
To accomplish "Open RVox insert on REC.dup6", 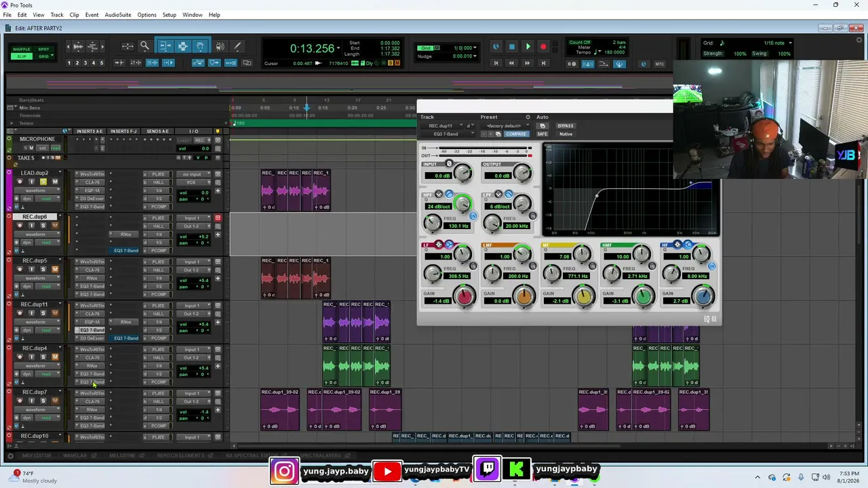I will pos(126,235).
